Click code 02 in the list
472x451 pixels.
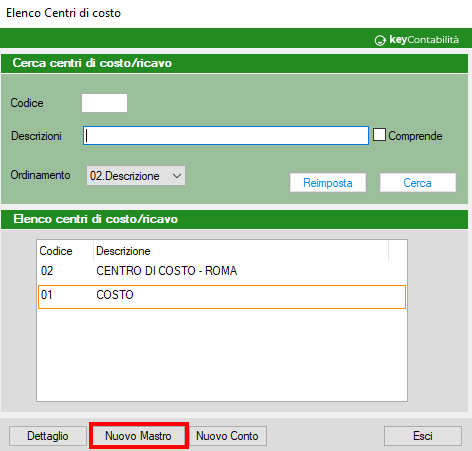click(x=47, y=271)
